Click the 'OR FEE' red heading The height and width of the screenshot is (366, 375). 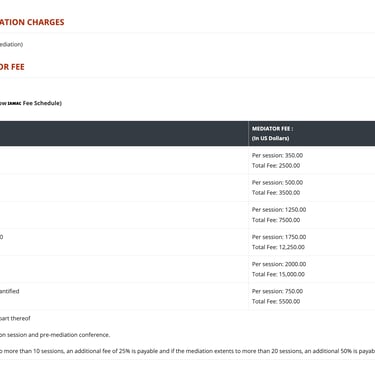(x=12, y=67)
